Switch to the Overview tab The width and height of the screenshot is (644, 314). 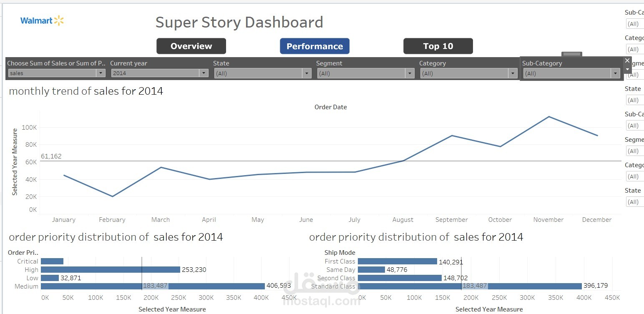click(191, 46)
